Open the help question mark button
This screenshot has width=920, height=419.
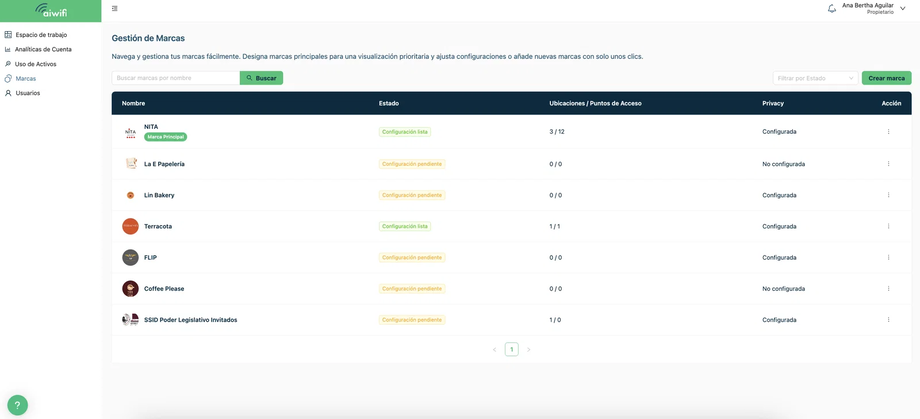pos(18,405)
